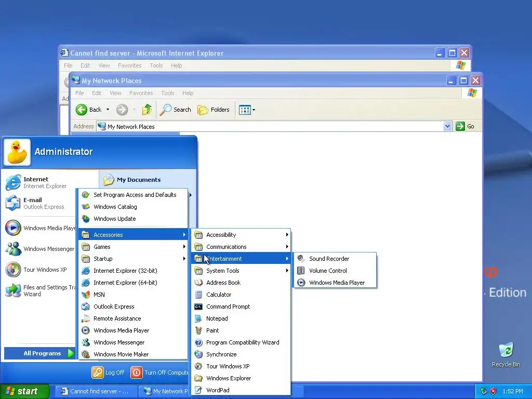This screenshot has width=532, height=399.
Task: Click Up folder icon in My Network Places
Action: click(x=147, y=110)
